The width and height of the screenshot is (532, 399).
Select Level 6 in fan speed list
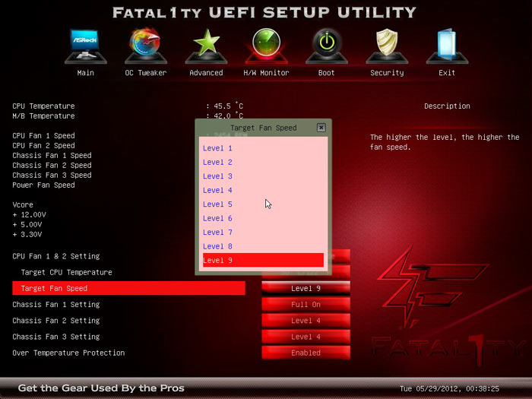263,218
